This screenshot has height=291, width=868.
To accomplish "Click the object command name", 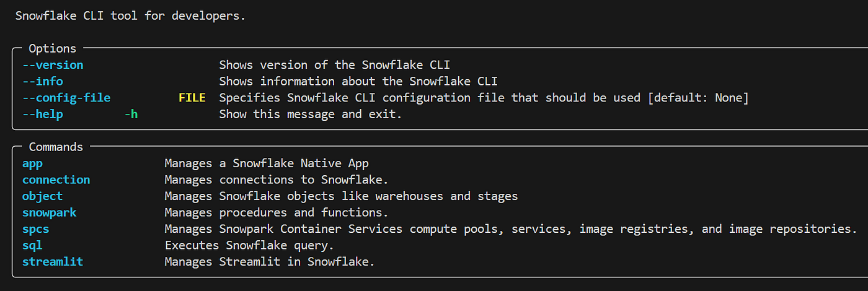I will (x=43, y=196).
